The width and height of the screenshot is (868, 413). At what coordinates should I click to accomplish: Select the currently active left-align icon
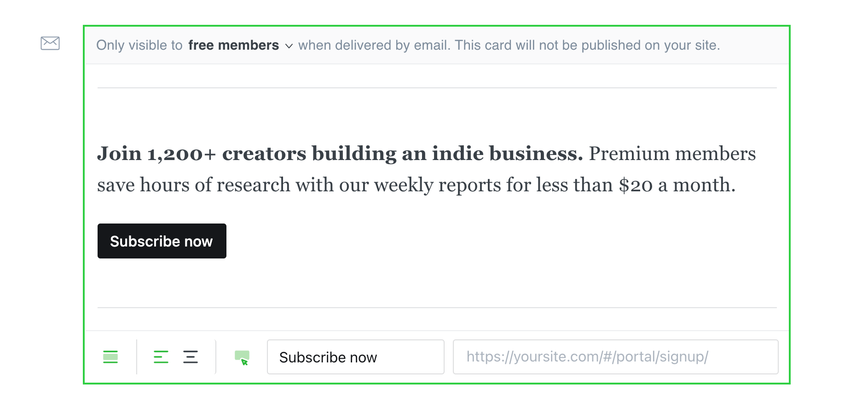160,357
